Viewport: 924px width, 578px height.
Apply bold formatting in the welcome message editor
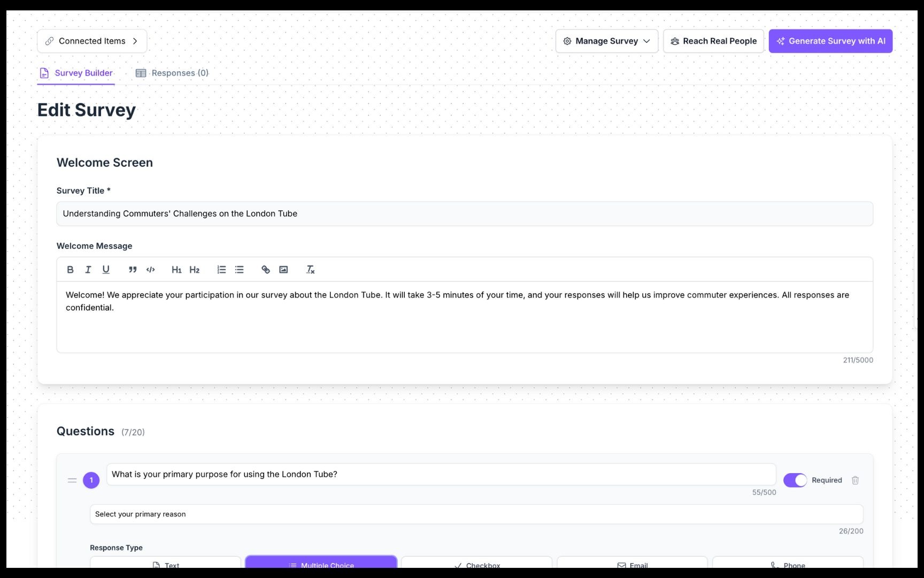coord(70,269)
